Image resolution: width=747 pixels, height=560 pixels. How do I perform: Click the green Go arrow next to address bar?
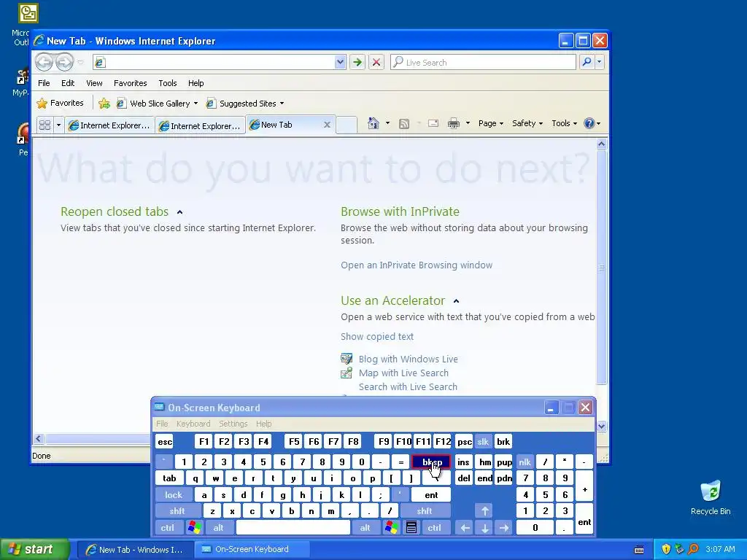(357, 62)
